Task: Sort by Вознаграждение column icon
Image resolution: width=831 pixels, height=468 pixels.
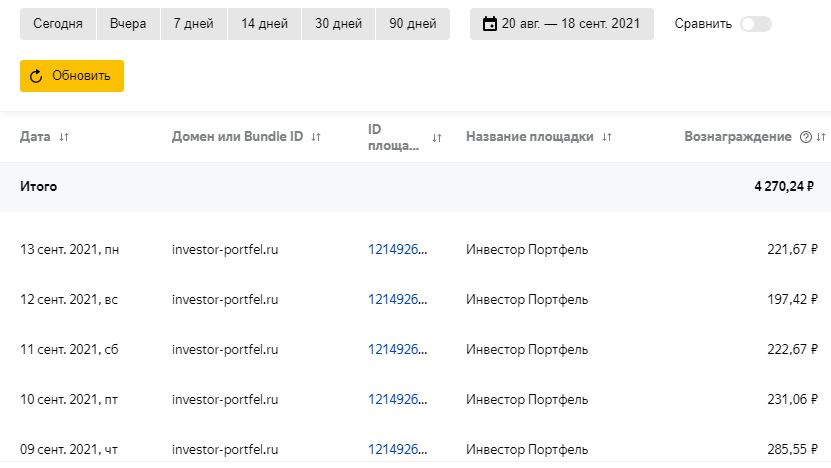Action: pos(821,137)
